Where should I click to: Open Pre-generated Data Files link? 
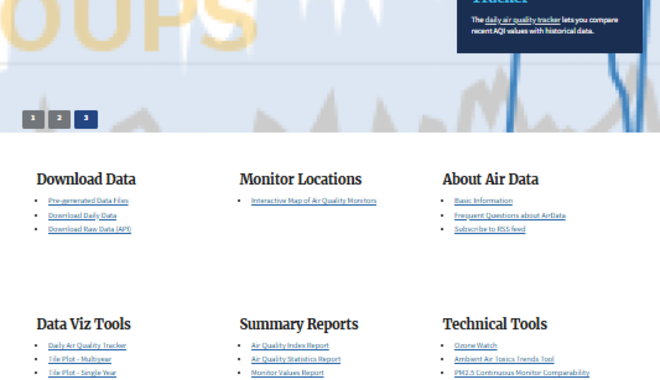88,201
